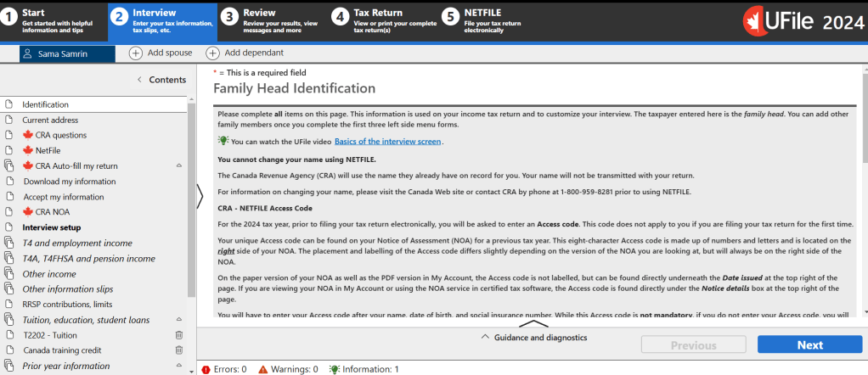Collapse the Contents side panel

(139, 80)
